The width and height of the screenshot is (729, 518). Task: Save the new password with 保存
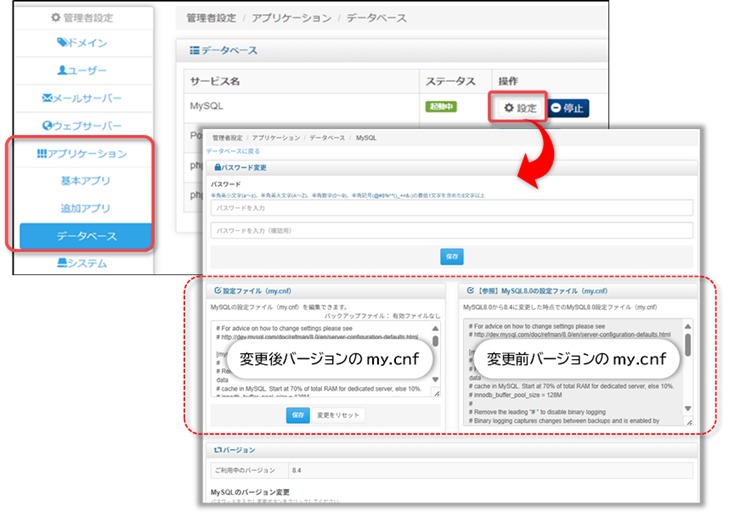tap(452, 257)
